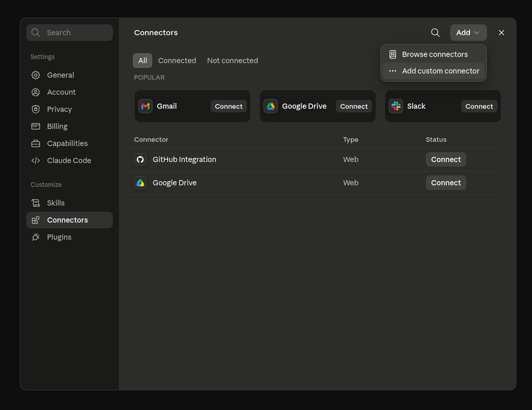
Task: Click the Plugins plug icon
Action: point(36,237)
